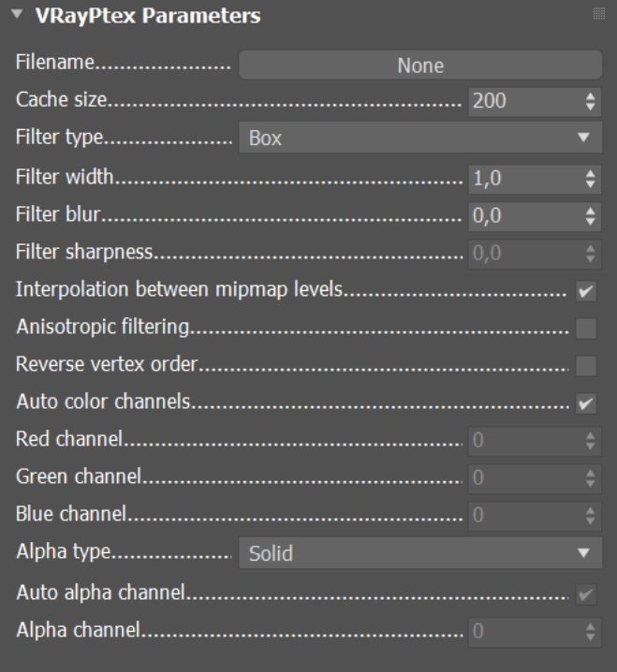Click the Alpha channel spinner arrows
This screenshot has height=672, width=617.
(x=589, y=632)
